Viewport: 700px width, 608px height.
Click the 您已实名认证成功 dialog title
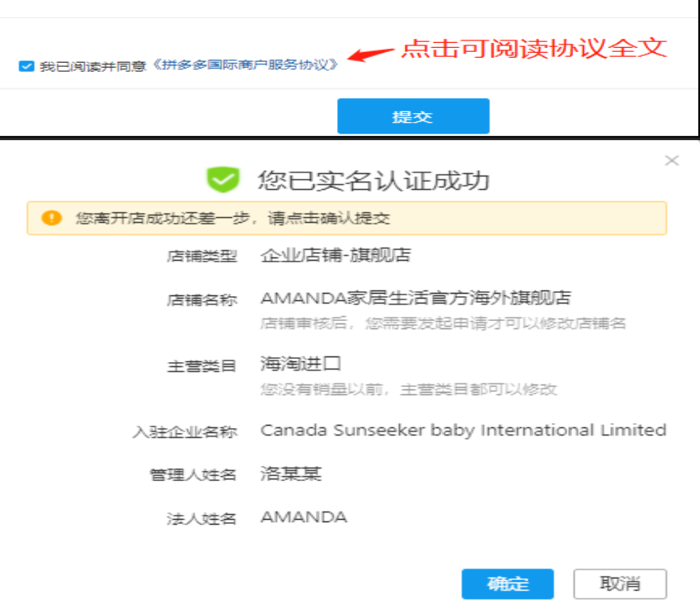tap(373, 180)
